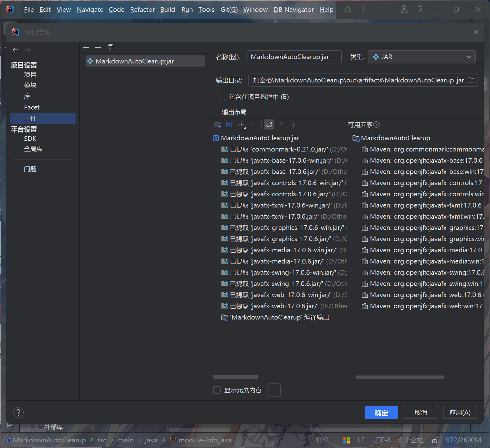The width and height of the screenshot is (490, 448).
Task: Go forward using the right arrow
Action: tap(28, 50)
